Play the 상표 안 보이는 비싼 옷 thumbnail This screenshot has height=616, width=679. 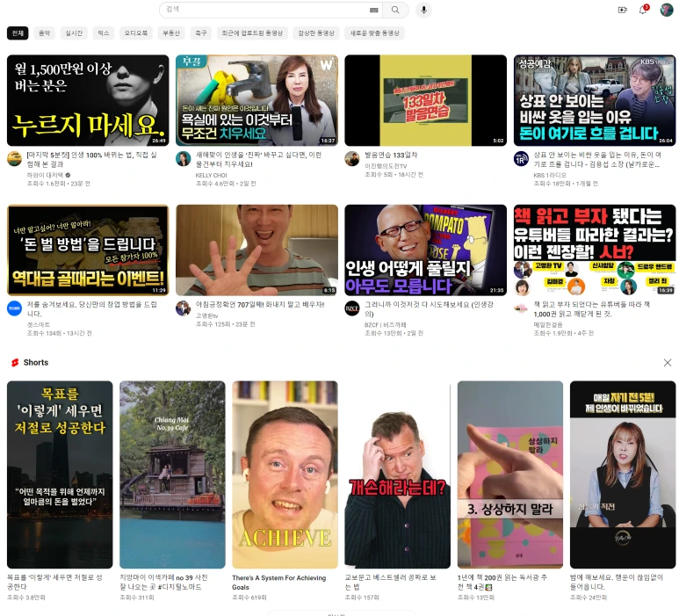(x=595, y=100)
